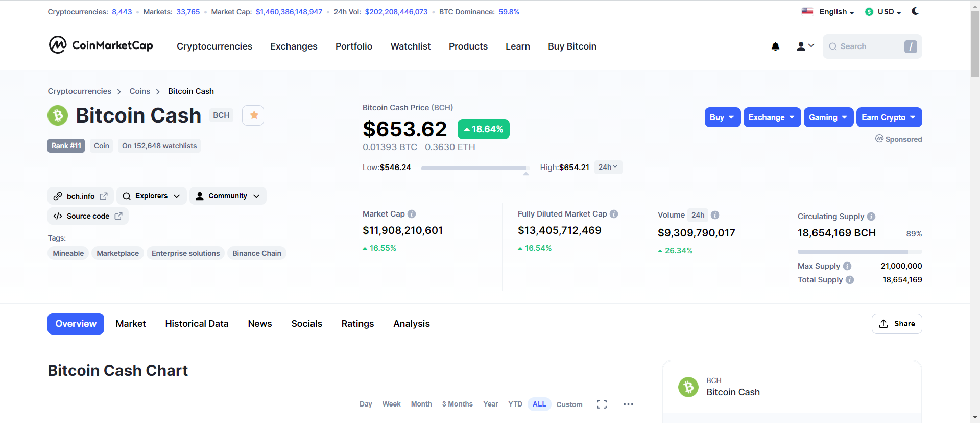Click the Bitcoin Cash coin logo beside title
The image size is (980, 430).
(x=58, y=115)
